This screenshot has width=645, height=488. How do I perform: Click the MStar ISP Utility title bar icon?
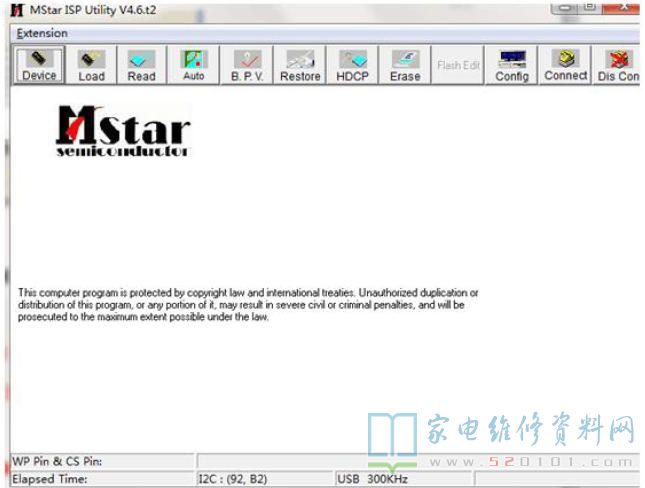17,10
